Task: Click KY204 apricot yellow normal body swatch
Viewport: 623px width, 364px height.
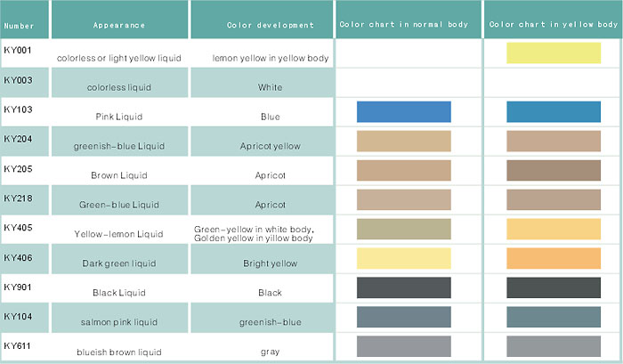Action: 404,142
